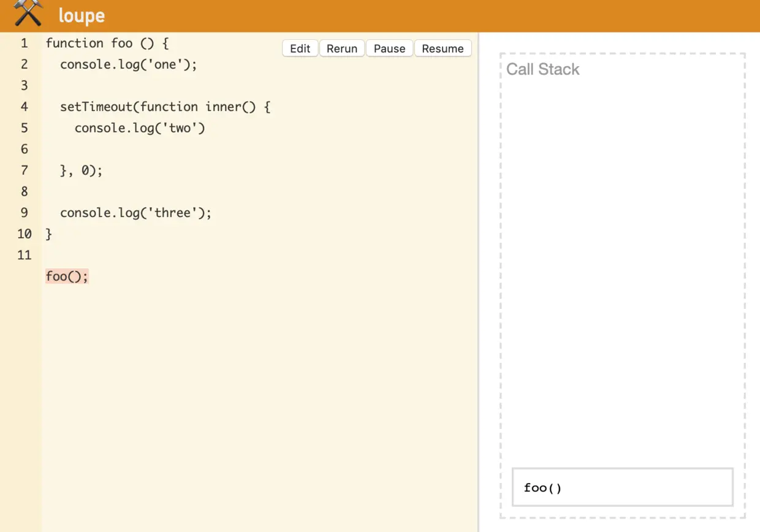Select the highlighted foo(); call line
This screenshot has height=532, width=760.
pos(67,276)
